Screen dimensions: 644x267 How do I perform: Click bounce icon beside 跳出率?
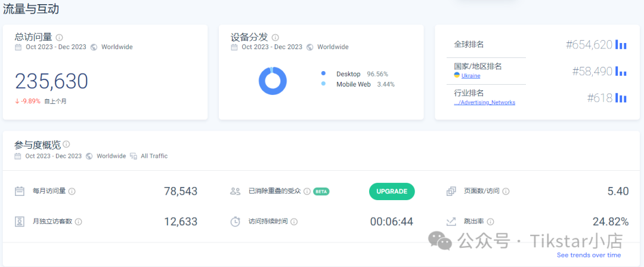pos(451,222)
